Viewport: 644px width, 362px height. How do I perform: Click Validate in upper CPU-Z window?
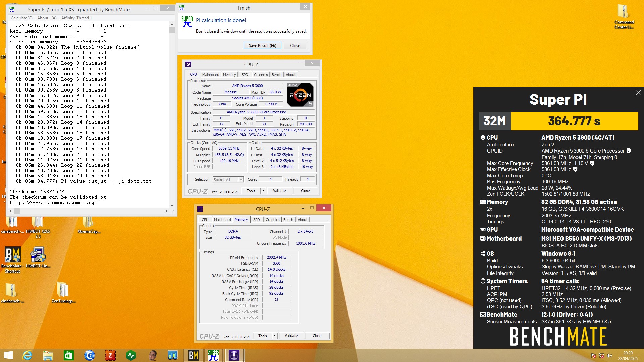(279, 191)
